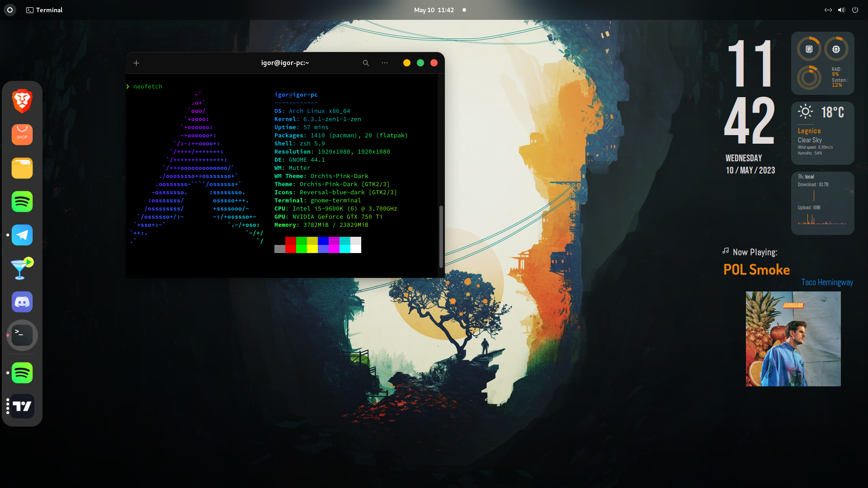Launch Spotify from the dock

[x=22, y=202]
